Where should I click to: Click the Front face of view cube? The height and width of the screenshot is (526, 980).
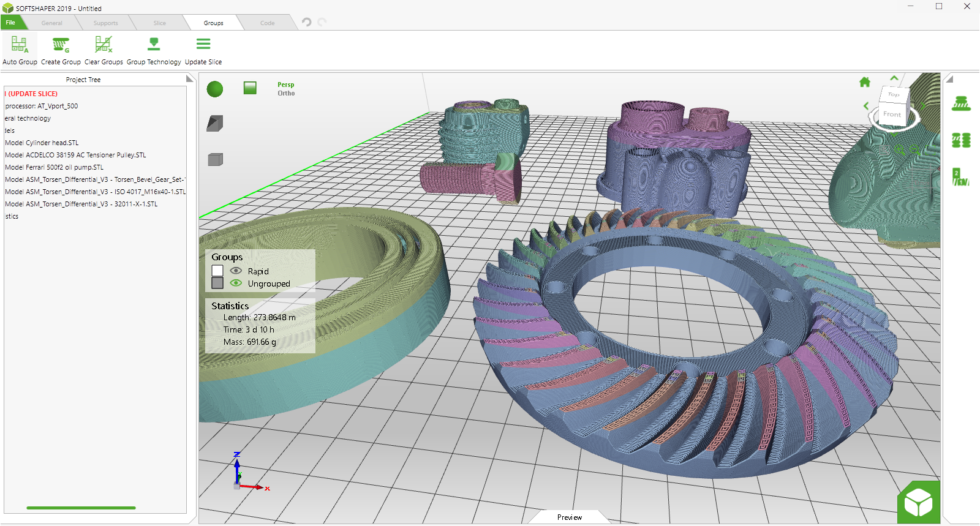(892, 114)
